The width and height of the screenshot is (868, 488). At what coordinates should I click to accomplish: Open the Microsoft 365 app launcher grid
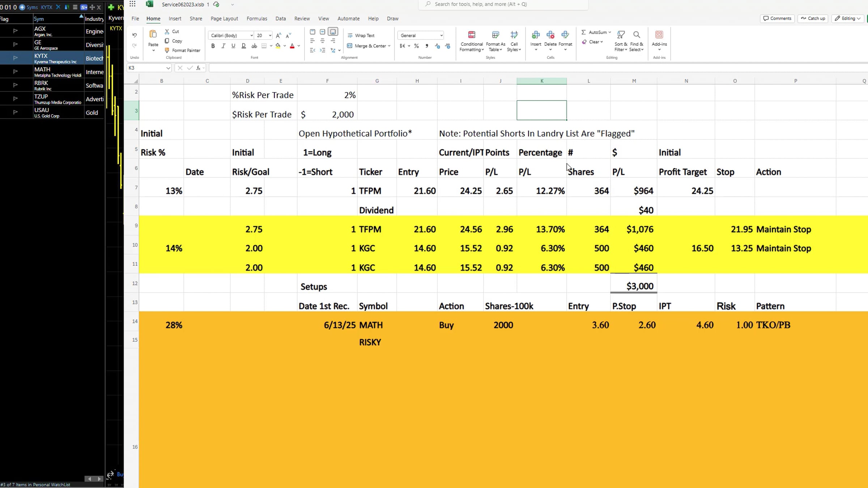point(132,4)
